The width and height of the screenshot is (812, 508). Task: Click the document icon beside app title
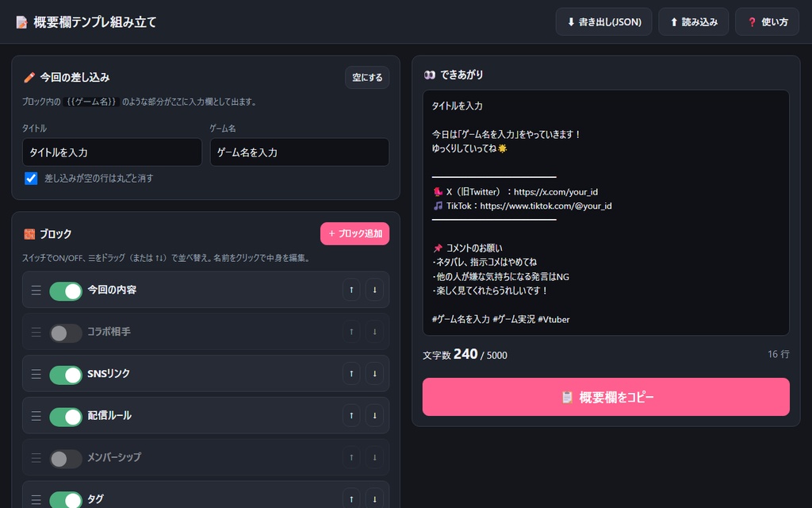pyautogui.click(x=21, y=22)
